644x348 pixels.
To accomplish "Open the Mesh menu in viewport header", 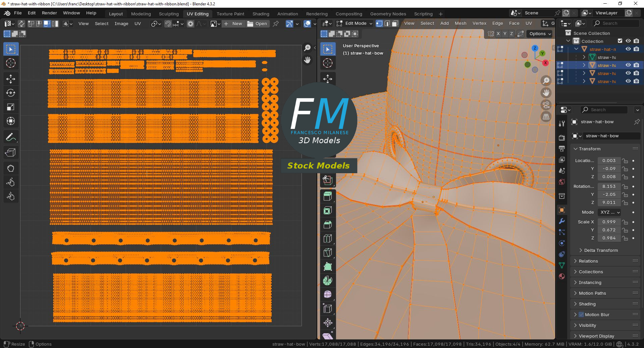I will [x=460, y=23].
